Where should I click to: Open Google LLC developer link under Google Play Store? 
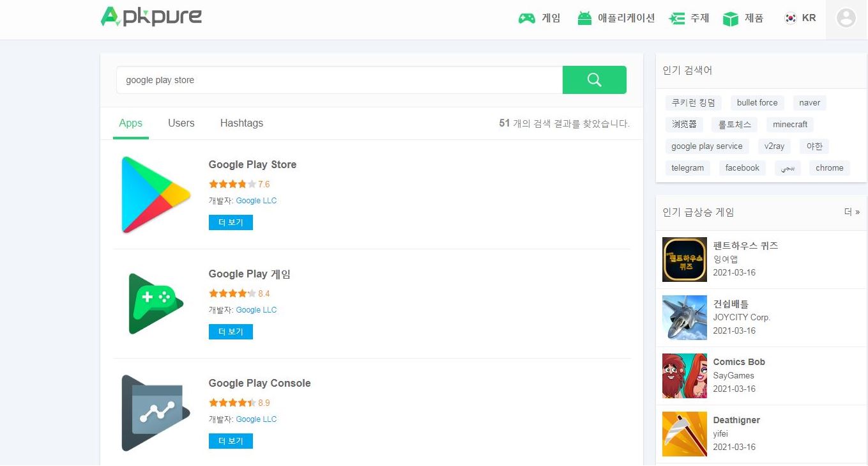256,201
